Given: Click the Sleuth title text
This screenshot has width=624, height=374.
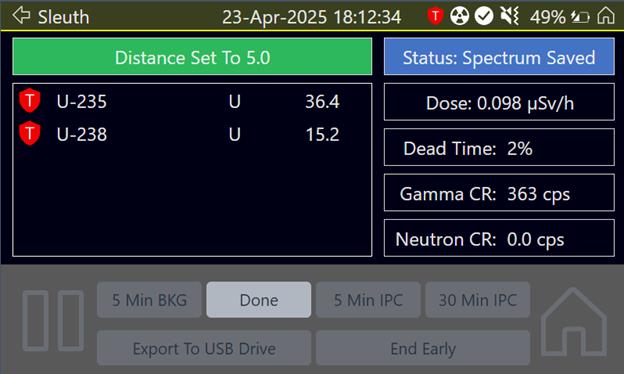Looking at the screenshot, I should coord(64,17).
